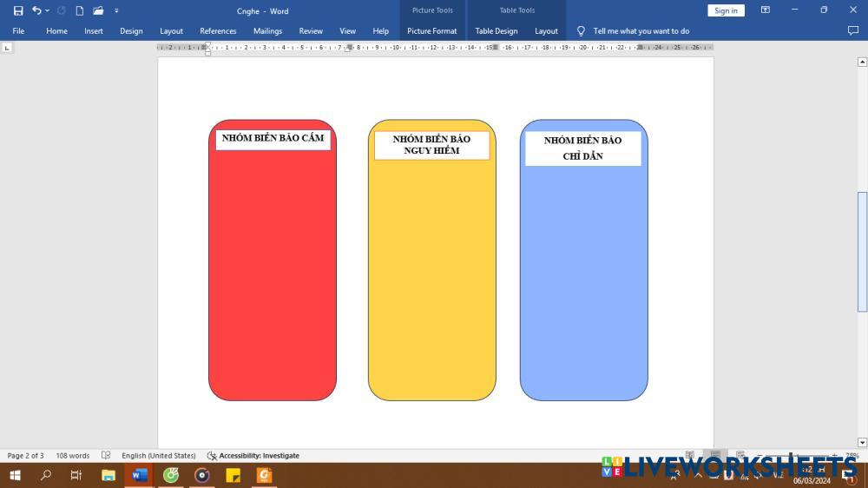Click the spelling and proofing status icon
Screen dimensions: 868x488
click(x=106, y=455)
